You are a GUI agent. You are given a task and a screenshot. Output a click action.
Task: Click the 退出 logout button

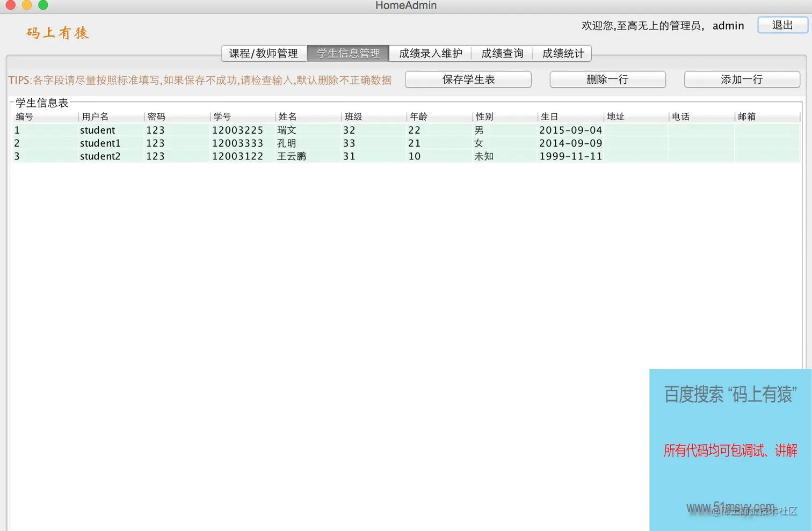pyautogui.click(x=782, y=25)
